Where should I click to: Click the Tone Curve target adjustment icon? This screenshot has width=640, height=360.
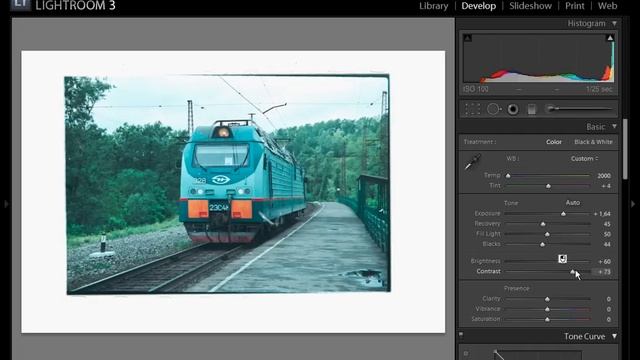click(x=466, y=353)
